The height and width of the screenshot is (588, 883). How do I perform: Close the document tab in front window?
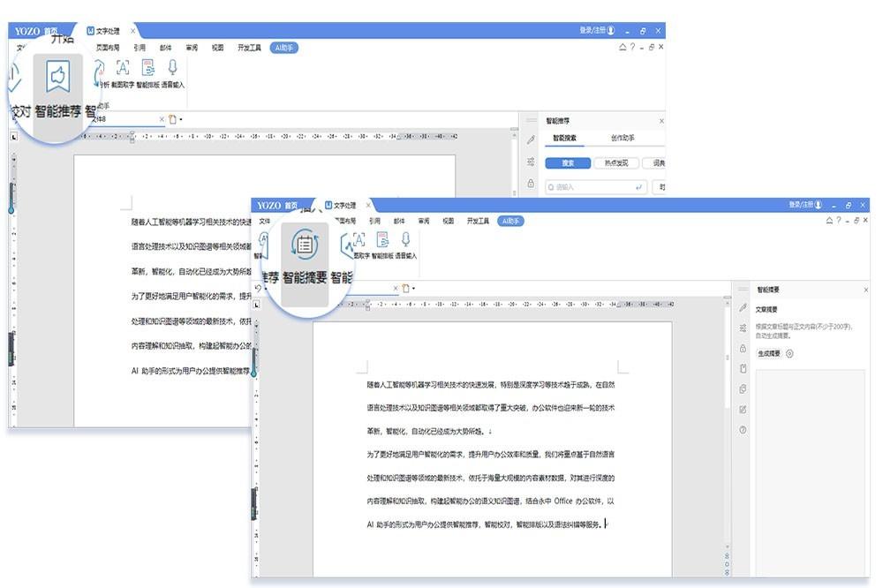click(396, 289)
